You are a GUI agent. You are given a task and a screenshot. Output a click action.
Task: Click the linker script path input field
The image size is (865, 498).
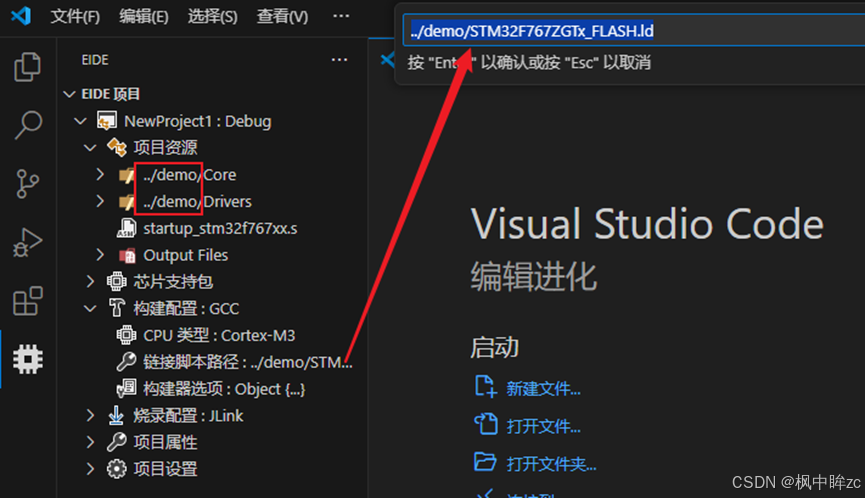coord(634,30)
